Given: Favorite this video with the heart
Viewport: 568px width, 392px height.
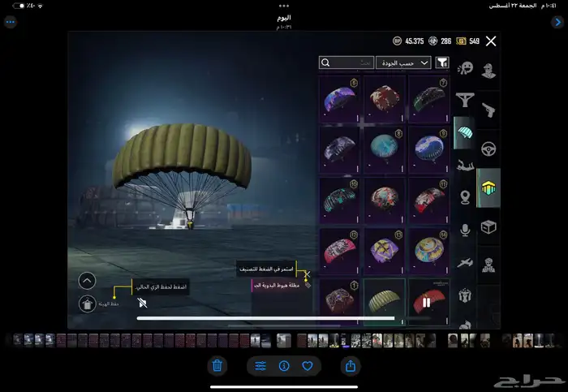Looking at the screenshot, I should 308,366.
